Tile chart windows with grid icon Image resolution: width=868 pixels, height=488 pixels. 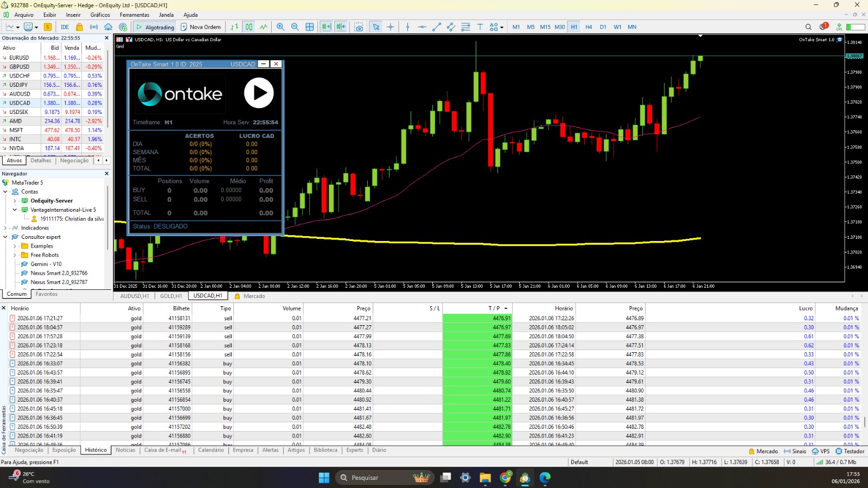(310, 27)
